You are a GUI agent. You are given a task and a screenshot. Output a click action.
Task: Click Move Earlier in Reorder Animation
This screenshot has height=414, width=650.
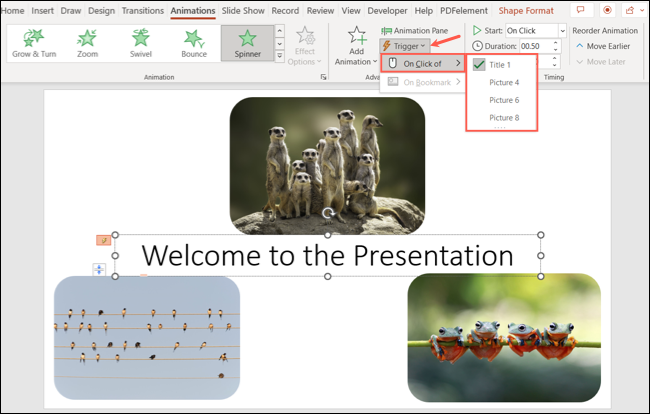(603, 46)
